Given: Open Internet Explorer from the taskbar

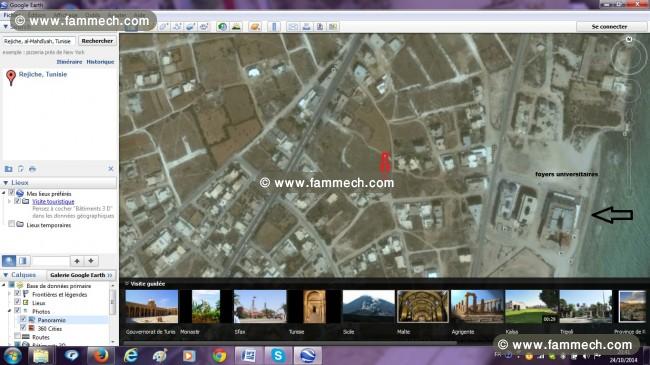Looking at the screenshot, I should (x=131, y=356).
